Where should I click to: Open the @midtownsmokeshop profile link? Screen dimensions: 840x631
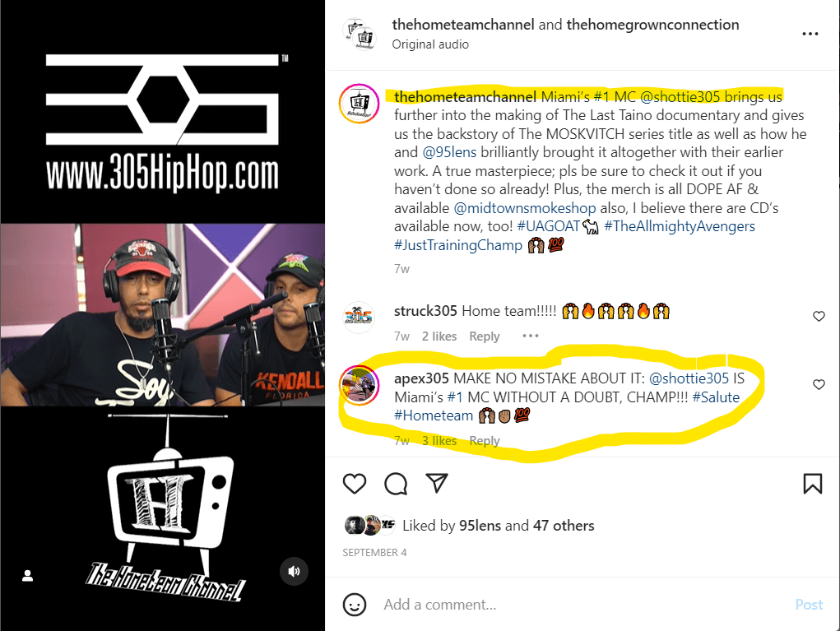click(x=524, y=208)
